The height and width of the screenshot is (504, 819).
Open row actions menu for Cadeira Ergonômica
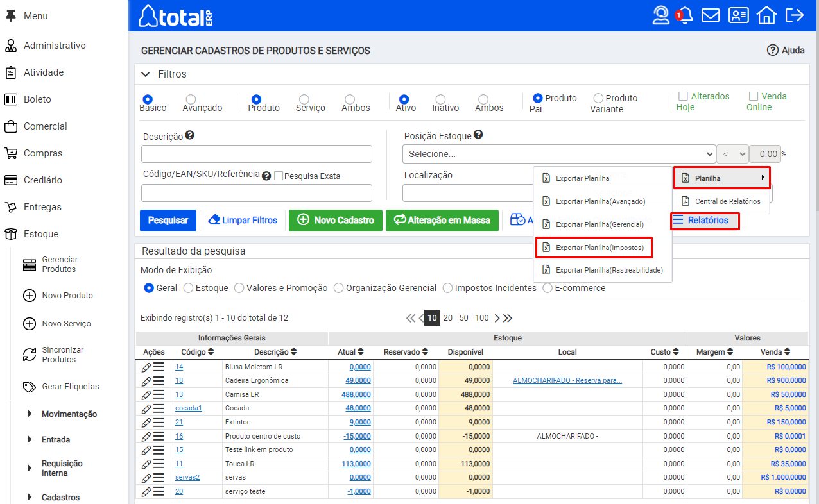pyautogui.click(x=159, y=380)
